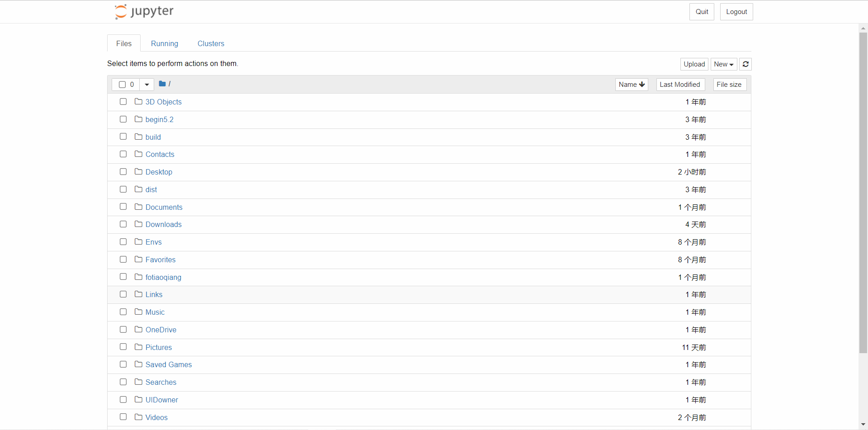Screen dimensions: 868x430
Task: Sort by File size
Action: click(730, 85)
